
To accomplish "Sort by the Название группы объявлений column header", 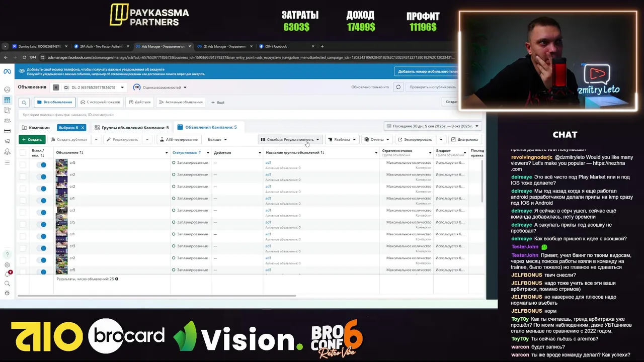I will tap(295, 152).
